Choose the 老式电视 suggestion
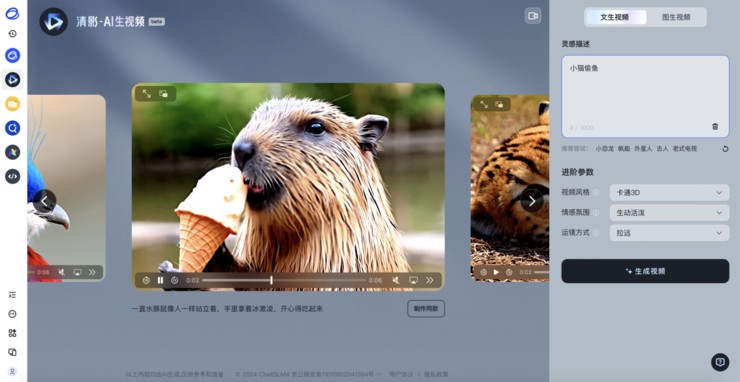Screen dimensions: 740x382 pos(685,149)
